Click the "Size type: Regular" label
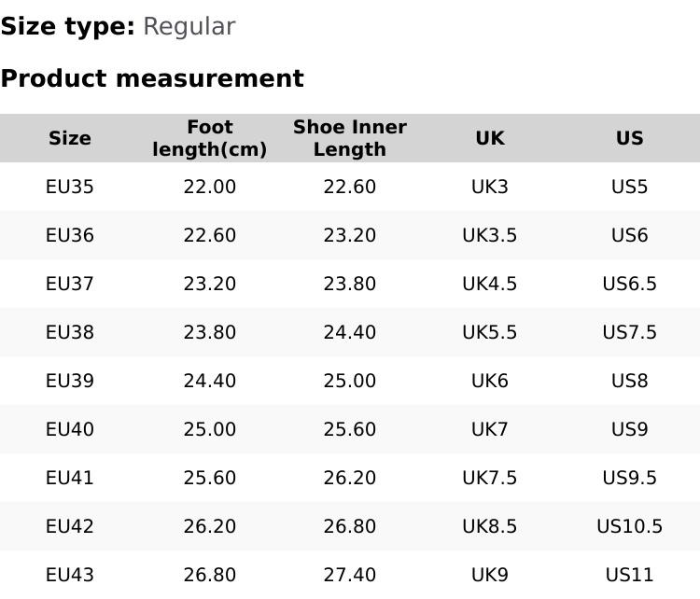700x599 pixels. [118, 27]
